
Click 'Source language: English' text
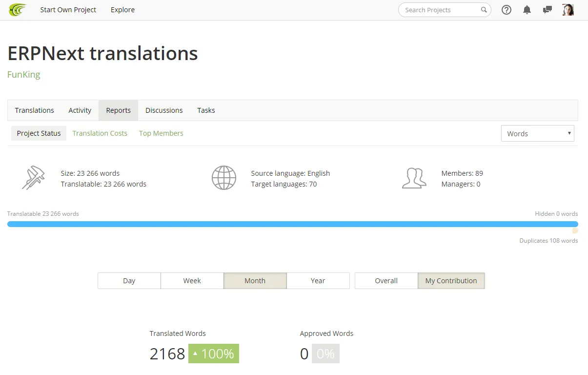click(x=290, y=173)
